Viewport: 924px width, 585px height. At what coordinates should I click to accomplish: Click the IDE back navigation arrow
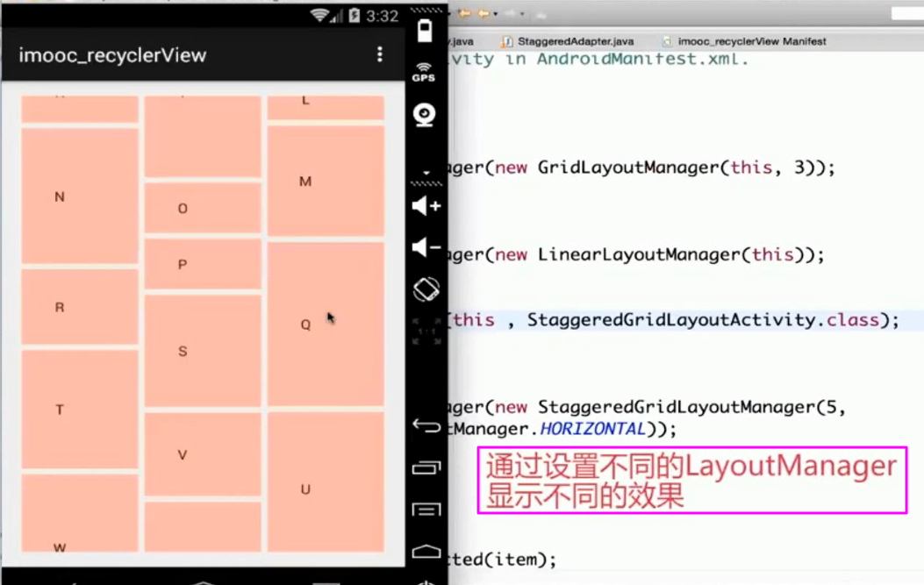(464, 13)
